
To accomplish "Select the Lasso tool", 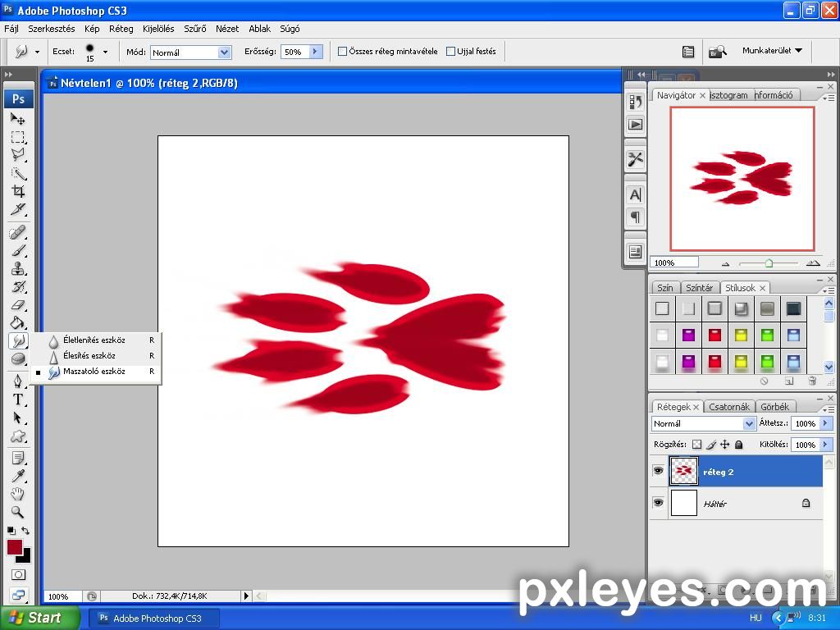I will pos(18,155).
